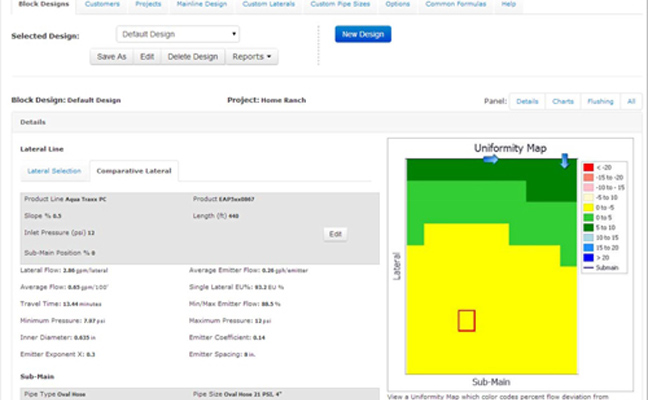The image size is (648, 400).
Task: Click the blue right arrow above Uniformity Map
Action: point(491,160)
